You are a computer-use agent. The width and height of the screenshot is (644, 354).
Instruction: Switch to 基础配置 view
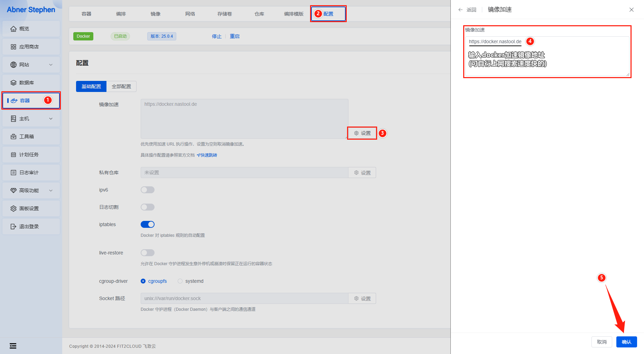[91, 86]
